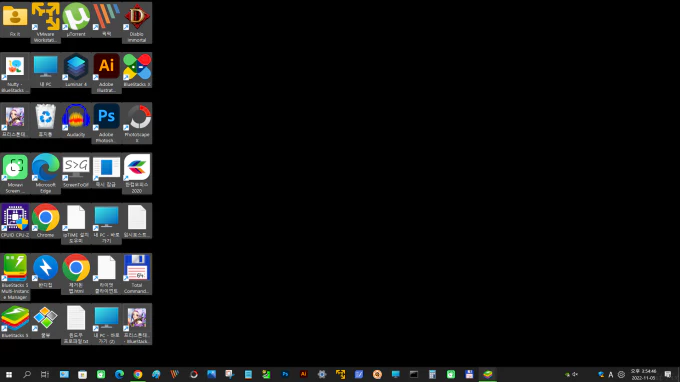
Task: Switch to BlueStacks on the taskbar
Action: pos(488,374)
